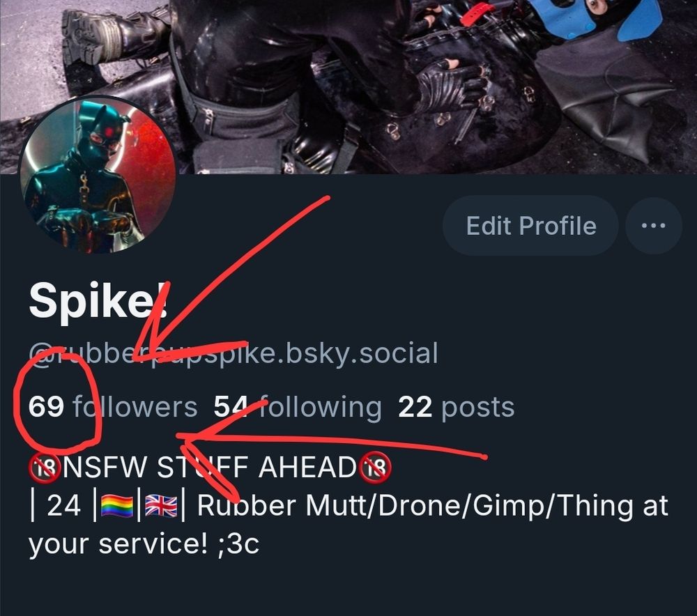Click the Edit Profile button
This screenshot has height=616, width=697.
[x=530, y=226]
